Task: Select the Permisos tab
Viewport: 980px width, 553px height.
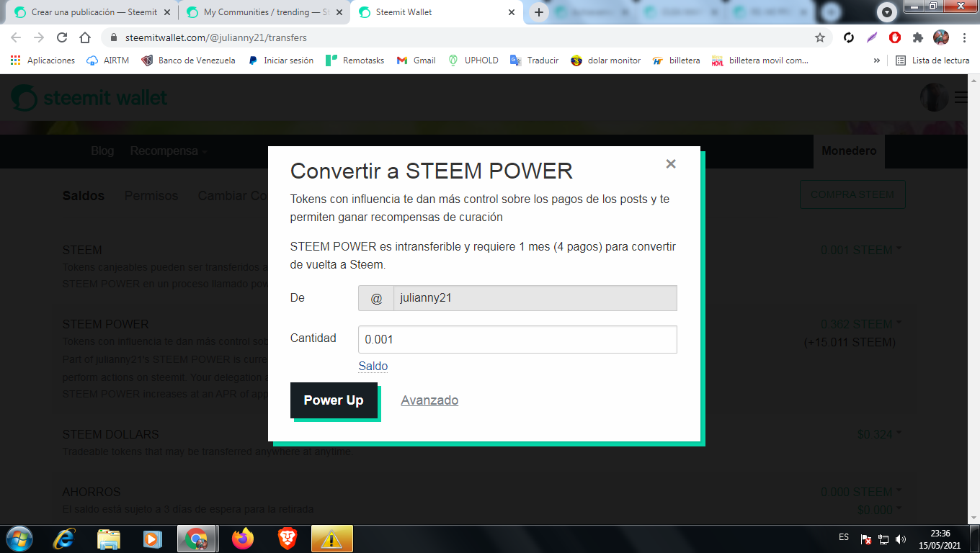Action: point(151,196)
